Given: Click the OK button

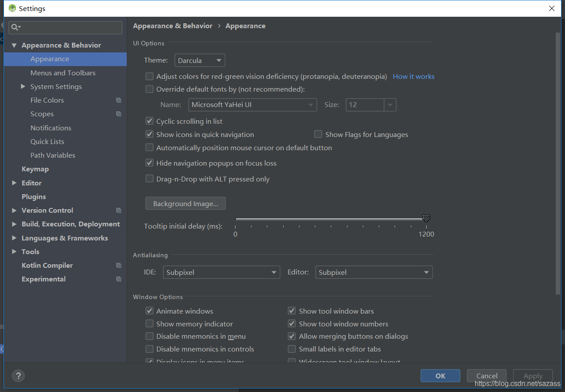Looking at the screenshot, I should point(440,376).
